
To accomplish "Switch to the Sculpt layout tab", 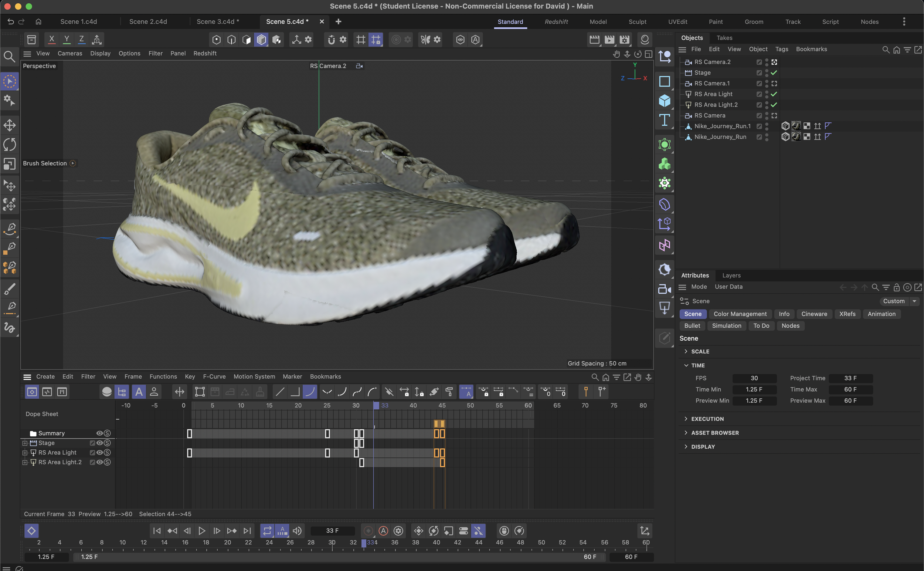I will [x=637, y=21].
